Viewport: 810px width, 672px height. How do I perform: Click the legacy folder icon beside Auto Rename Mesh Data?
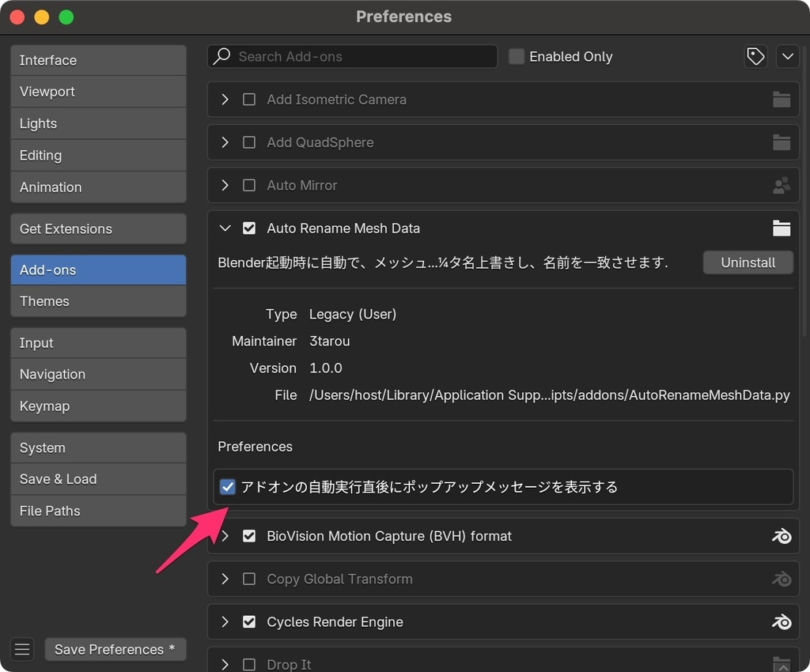[782, 228]
